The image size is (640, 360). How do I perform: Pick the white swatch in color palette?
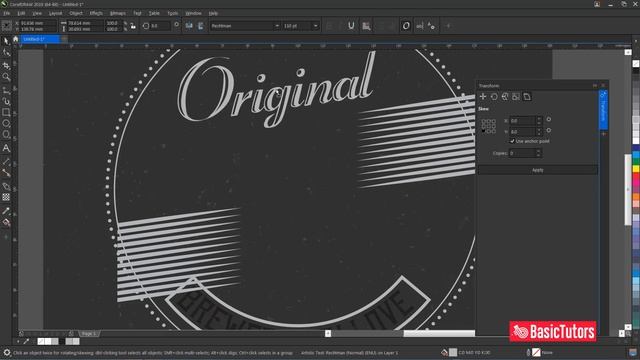(636, 140)
